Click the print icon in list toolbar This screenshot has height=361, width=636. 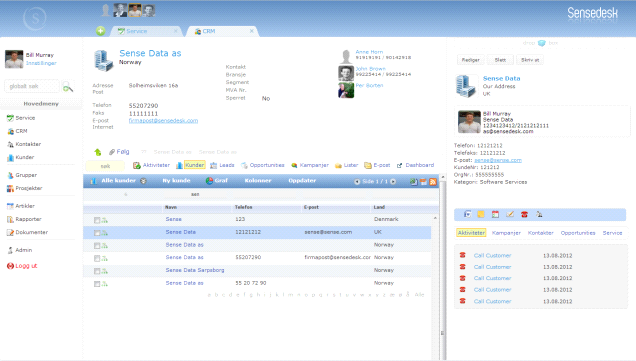tap(423, 182)
